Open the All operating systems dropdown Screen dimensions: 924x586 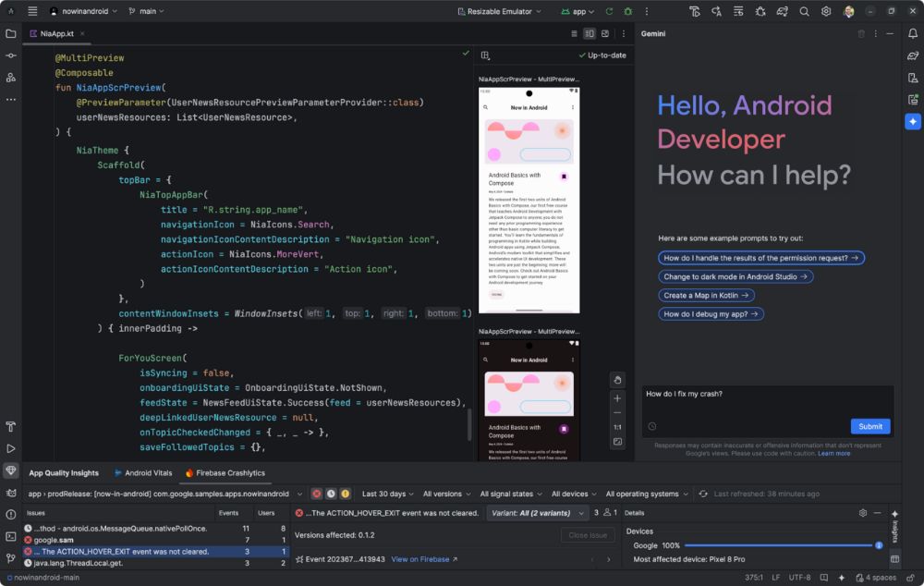point(647,494)
